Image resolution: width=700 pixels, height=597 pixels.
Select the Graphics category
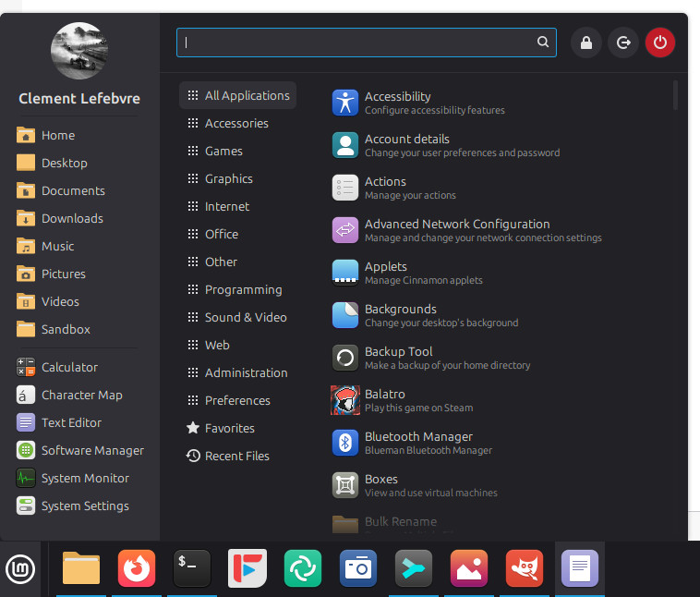228,178
